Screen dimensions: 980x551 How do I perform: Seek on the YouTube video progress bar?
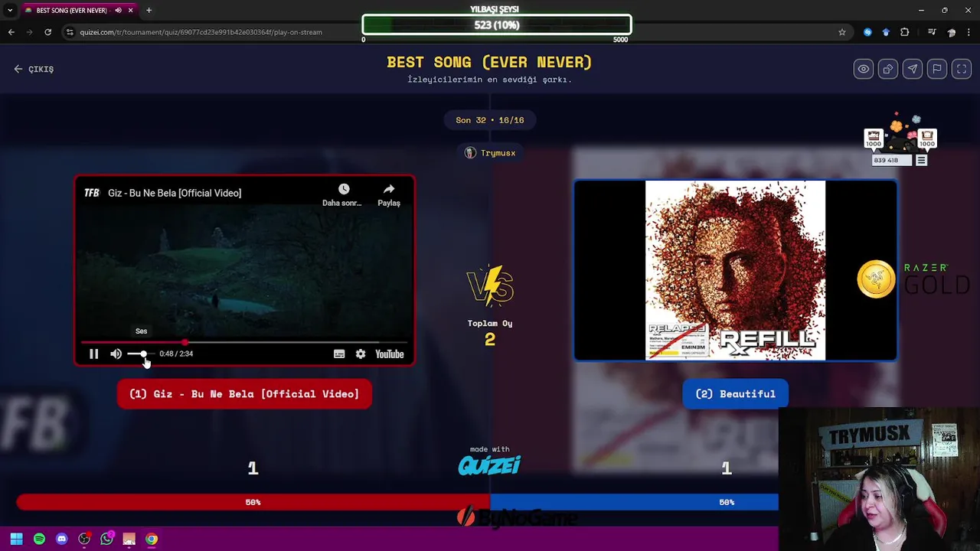click(244, 342)
